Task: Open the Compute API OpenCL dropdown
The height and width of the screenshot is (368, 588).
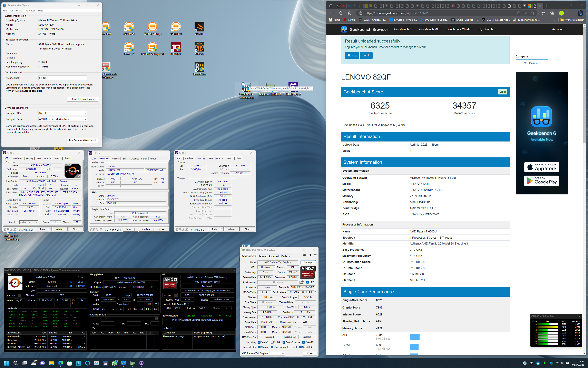Action: coord(63,113)
